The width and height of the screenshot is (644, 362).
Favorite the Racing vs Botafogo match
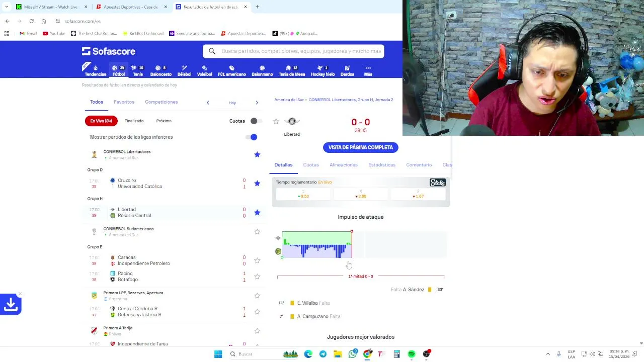[257, 277]
